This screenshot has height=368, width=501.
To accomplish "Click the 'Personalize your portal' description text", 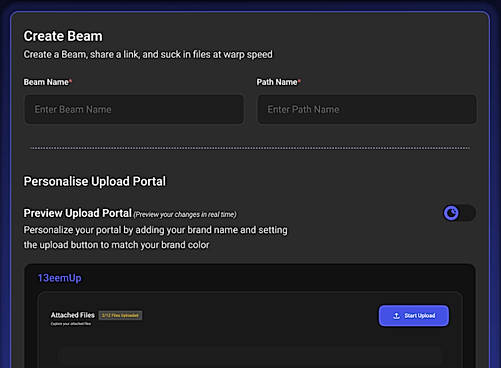I will point(155,237).
